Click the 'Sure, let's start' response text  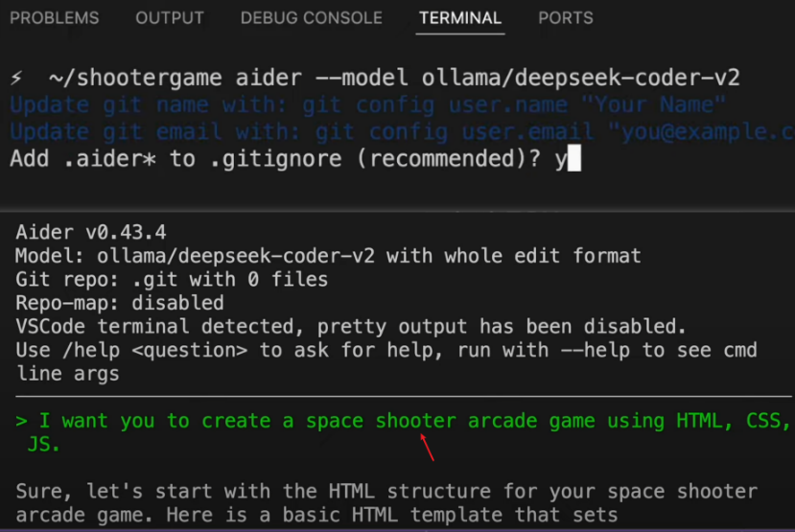coord(384,492)
